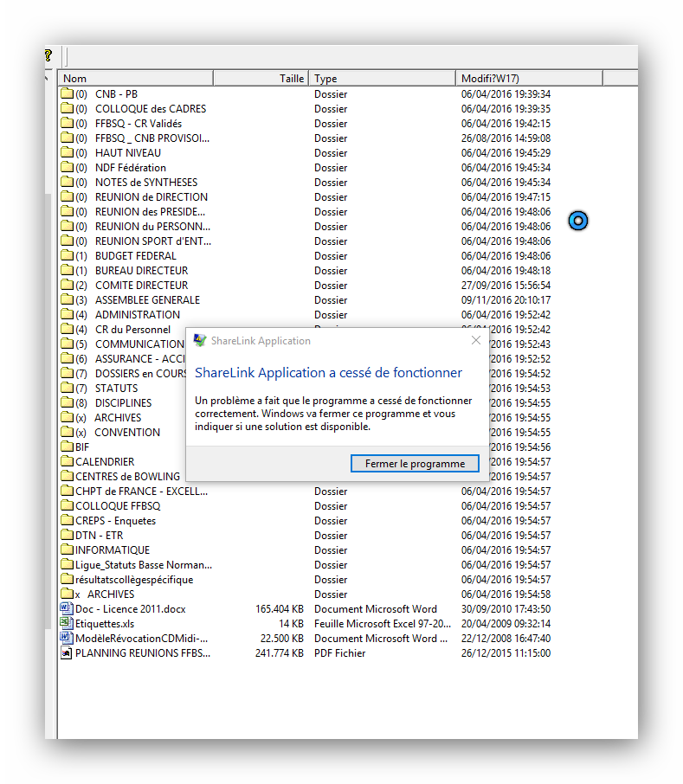The height and width of the screenshot is (784, 683).
Task: Select the folder icon of ASSEMBLEE GENERALE
Action: tap(67, 300)
